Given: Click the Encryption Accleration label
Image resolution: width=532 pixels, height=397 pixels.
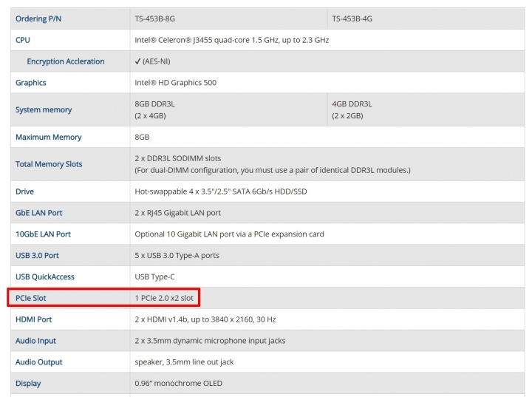Looking at the screenshot, I should point(66,61).
